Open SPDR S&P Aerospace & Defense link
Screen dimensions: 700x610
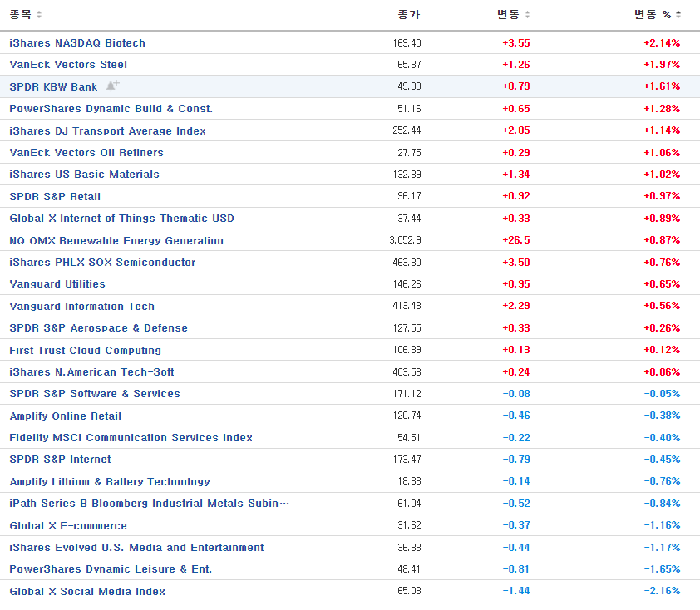point(98,328)
